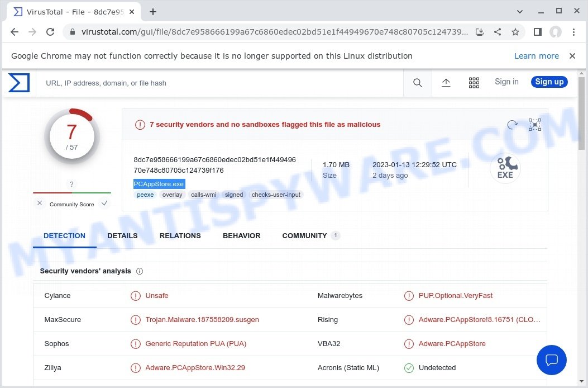Switch to the DETAILS tab

point(122,236)
